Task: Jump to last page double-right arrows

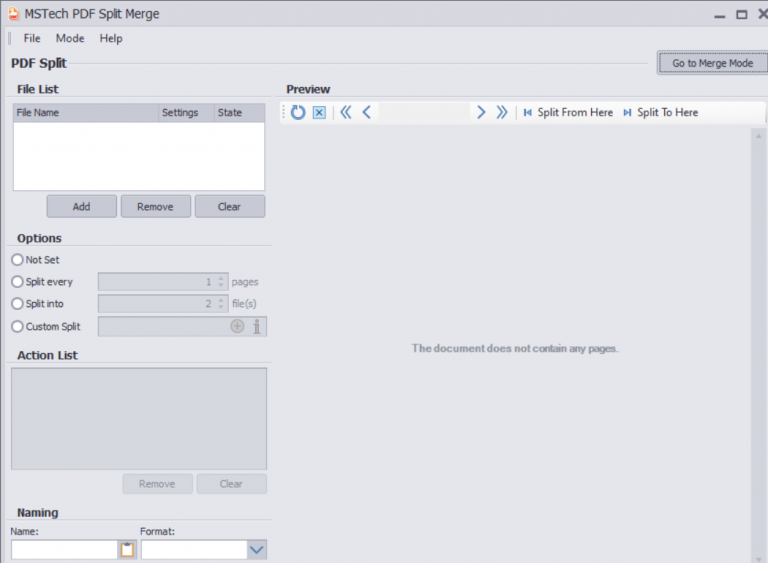Action: (502, 112)
